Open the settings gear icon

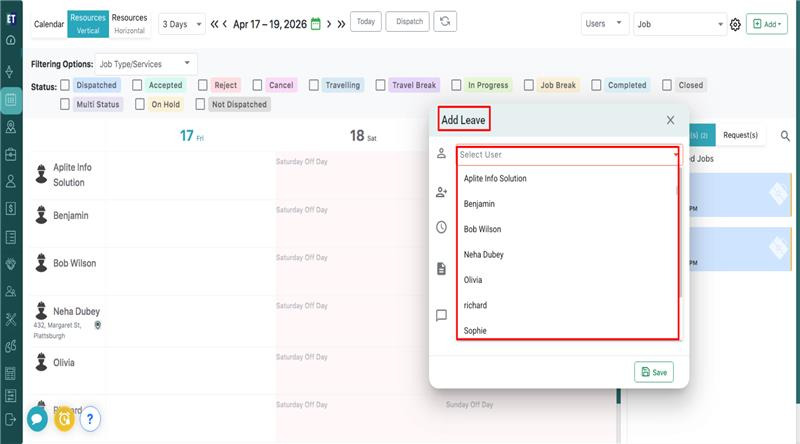coord(735,24)
